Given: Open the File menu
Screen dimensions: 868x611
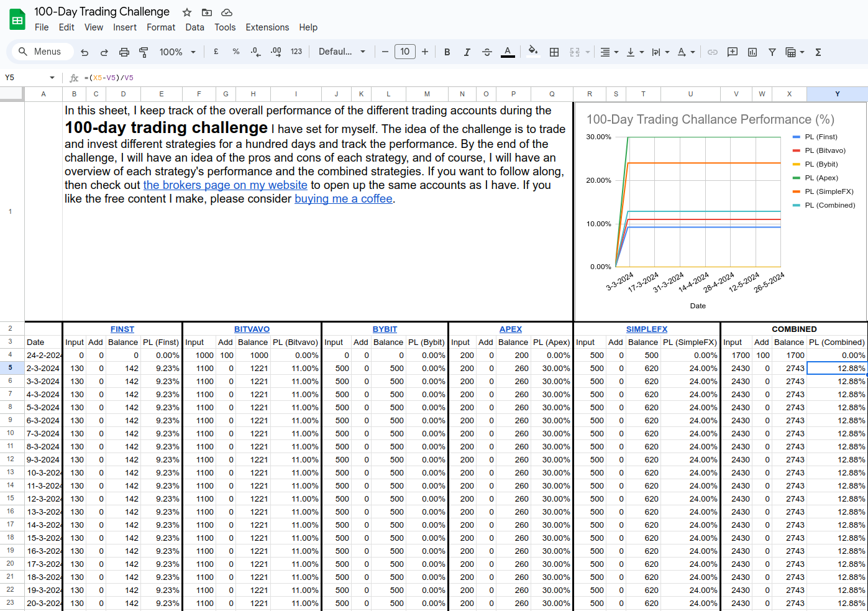Looking at the screenshot, I should [42, 27].
